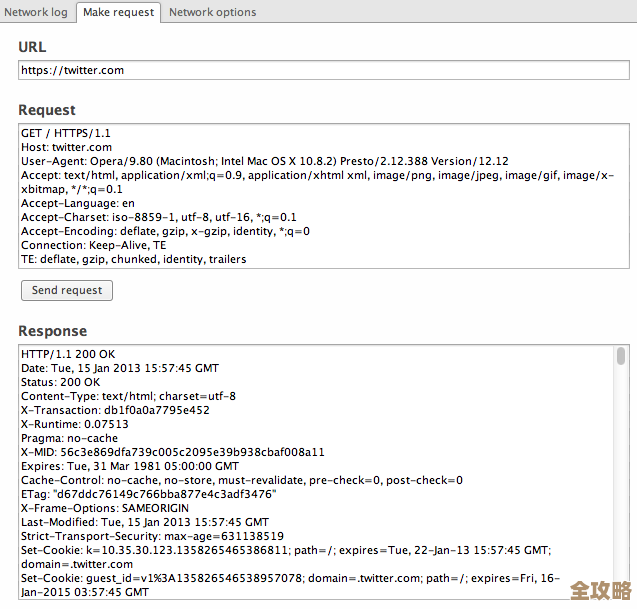Click the ETag header line in Response

148,494
